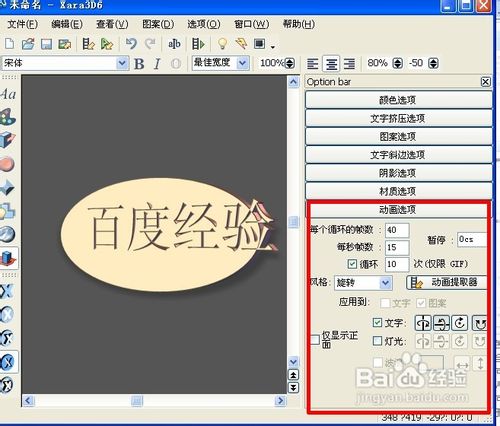This screenshot has height=426, width=500.
Task: Click the -50 spinner arrows
Action: [x=433, y=63]
